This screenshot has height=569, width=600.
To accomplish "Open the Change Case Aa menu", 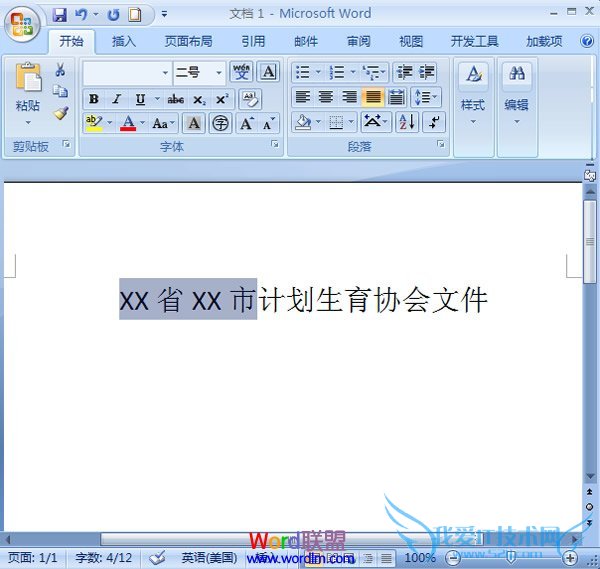I will (x=163, y=123).
